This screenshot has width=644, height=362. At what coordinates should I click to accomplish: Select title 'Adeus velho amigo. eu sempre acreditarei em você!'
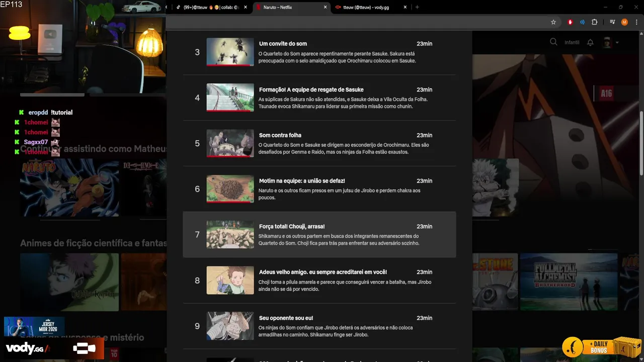pyautogui.click(x=323, y=272)
